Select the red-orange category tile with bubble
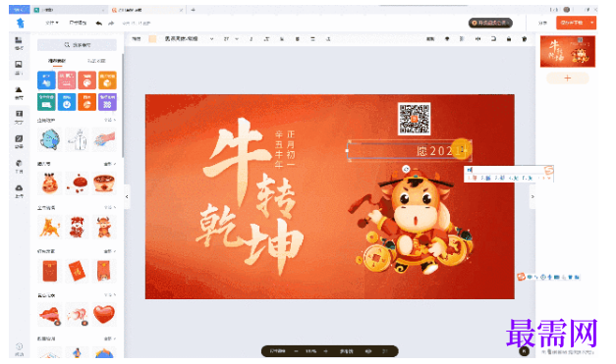616x364 pixels. pyautogui.click(x=86, y=80)
